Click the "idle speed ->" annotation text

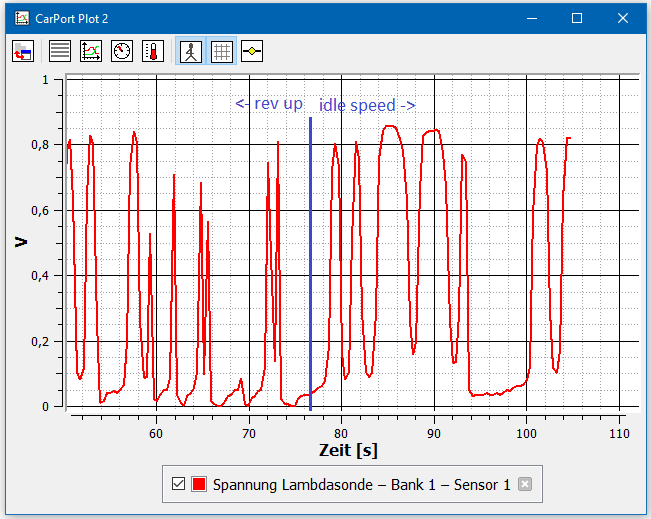pyautogui.click(x=367, y=105)
